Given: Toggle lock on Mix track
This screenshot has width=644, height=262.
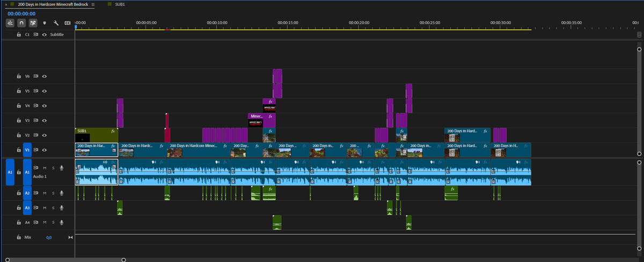Looking at the screenshot, I should tap(19, 237).
